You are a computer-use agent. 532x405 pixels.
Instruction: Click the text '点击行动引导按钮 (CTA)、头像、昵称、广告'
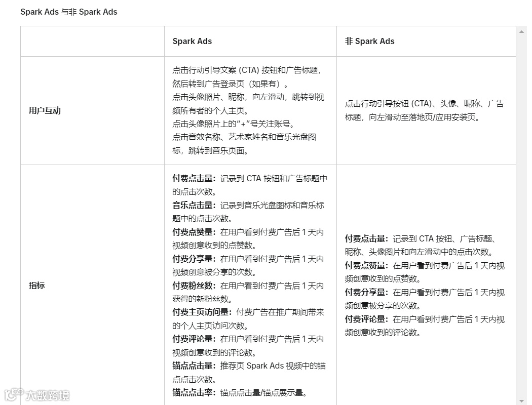click(425, 104)
